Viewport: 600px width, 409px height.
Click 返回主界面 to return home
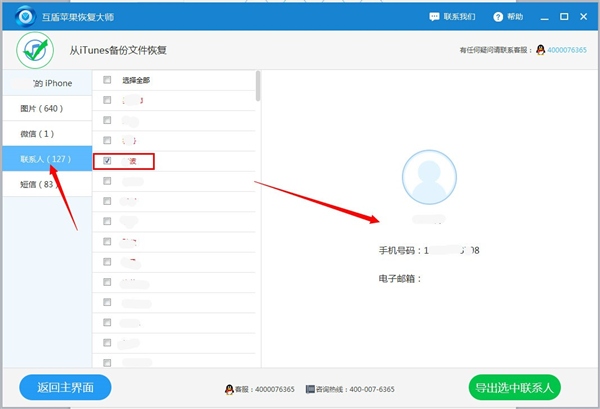click(65, 387)
